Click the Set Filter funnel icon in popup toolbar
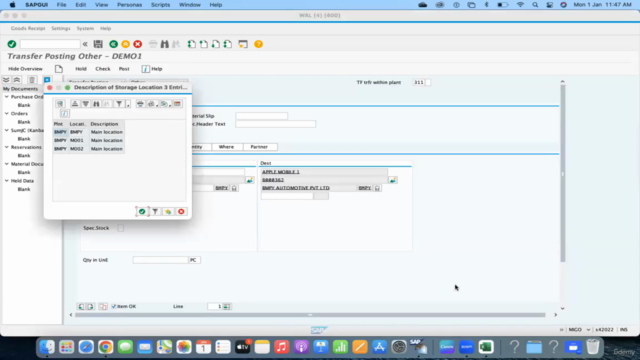Screen dimensions: 640x360 coord(119,104)
